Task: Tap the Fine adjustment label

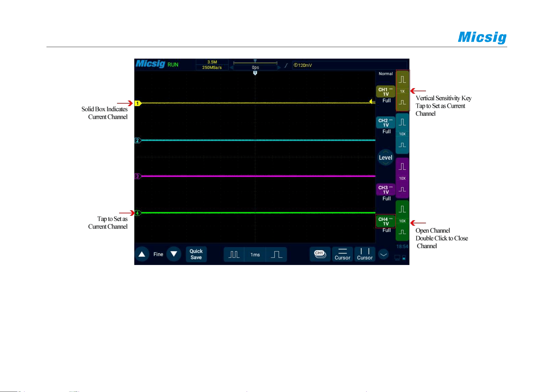Action: [x=158, y=254]
